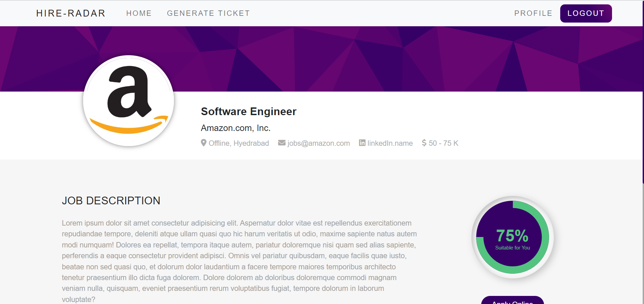Select the Software Engineer job title
Image resolution: width=644 pixels, height=304 pixels.
(x=249, y=111)
